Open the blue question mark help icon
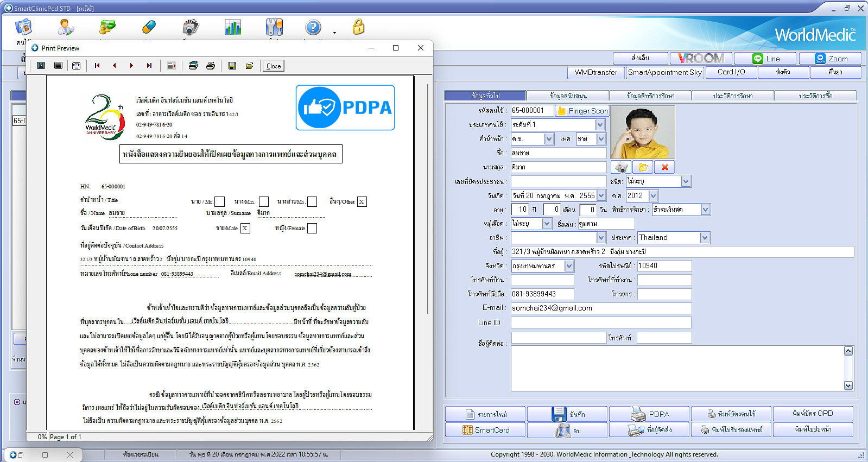This screenshot has height=462, width=868. point(313,27)
